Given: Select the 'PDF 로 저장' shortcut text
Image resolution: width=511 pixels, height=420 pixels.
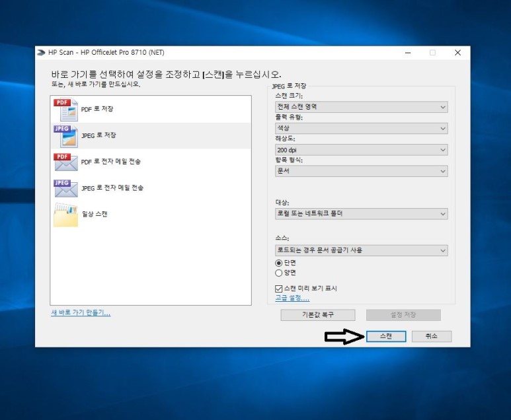Looking at the screenshot, I should tap(97, 109).
